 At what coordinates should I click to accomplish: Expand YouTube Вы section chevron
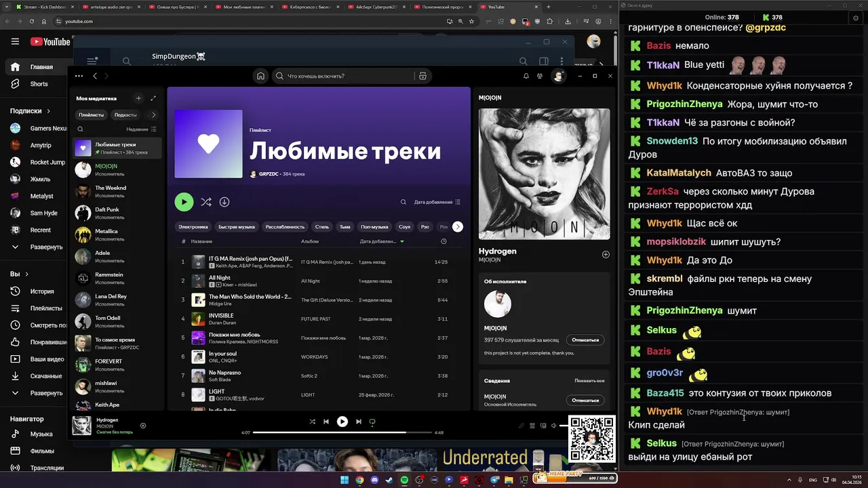[26, 274]
